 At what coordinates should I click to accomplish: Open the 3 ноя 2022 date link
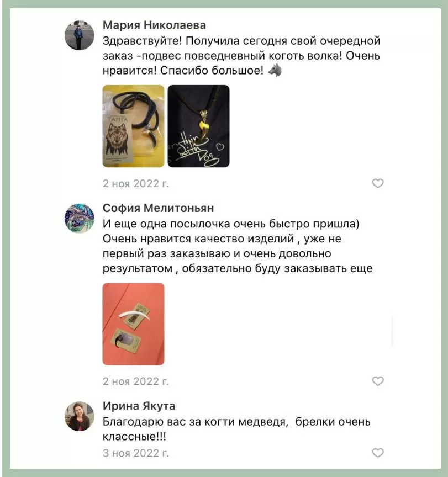(135, 453)
